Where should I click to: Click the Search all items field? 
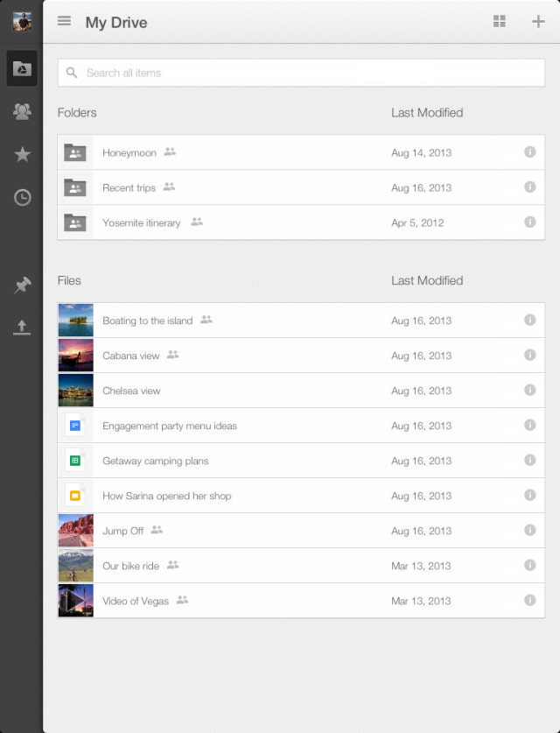[x=301, y=73]
